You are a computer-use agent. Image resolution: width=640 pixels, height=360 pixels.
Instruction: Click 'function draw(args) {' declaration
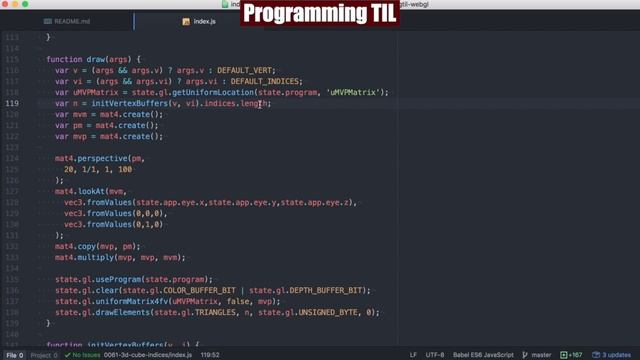(x=93, y=59)
